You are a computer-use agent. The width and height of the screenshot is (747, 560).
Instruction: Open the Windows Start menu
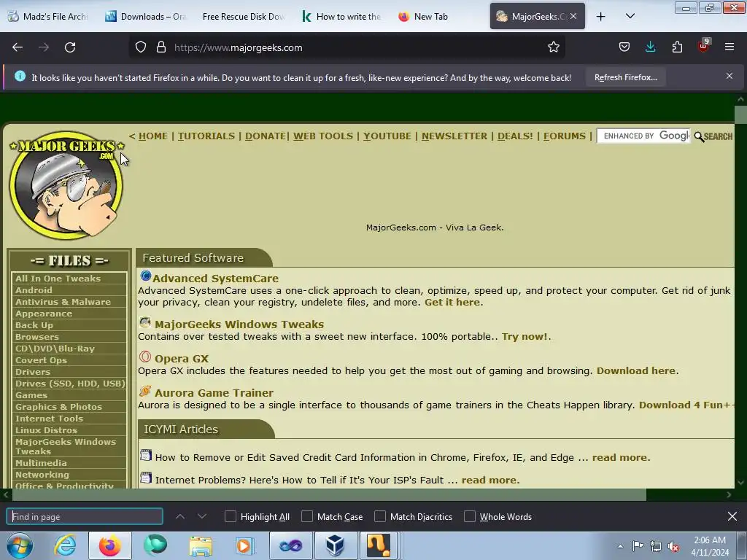pyautogui.click(x=20, y=545)
